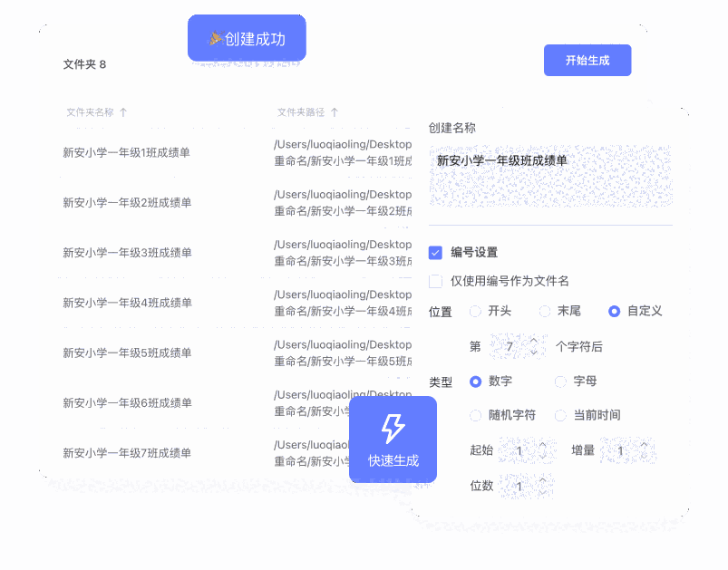Click the down arrow of the 位数 stepper

542,491
